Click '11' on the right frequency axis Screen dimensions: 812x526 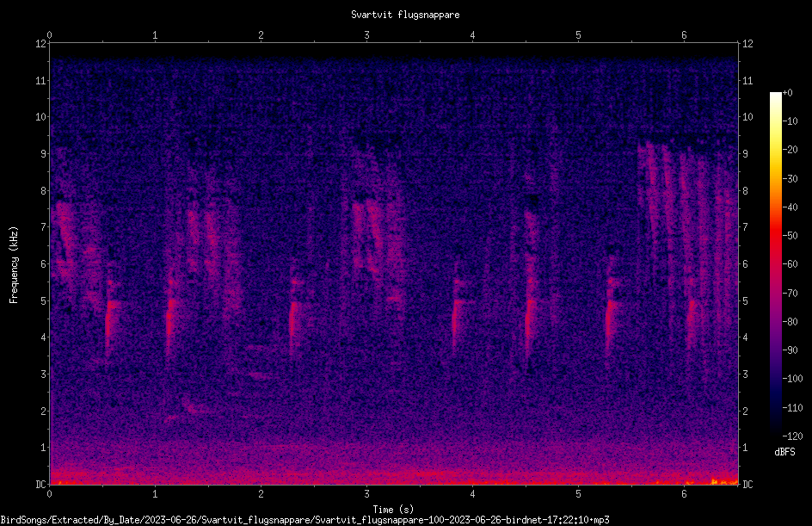(747, 80)
